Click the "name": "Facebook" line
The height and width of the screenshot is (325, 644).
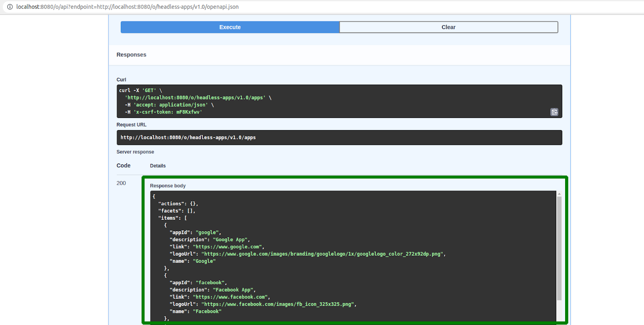click(195, 312)
